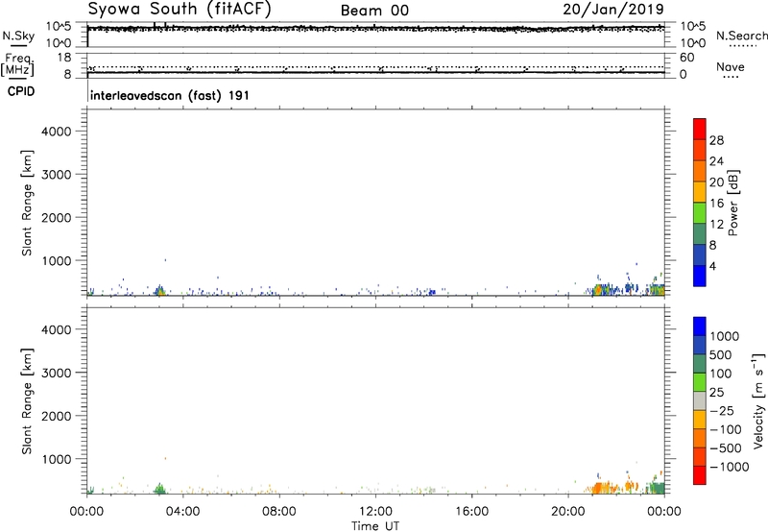Click the '04:00' time axis tick

pyautogui.click(x=182, y=512)
